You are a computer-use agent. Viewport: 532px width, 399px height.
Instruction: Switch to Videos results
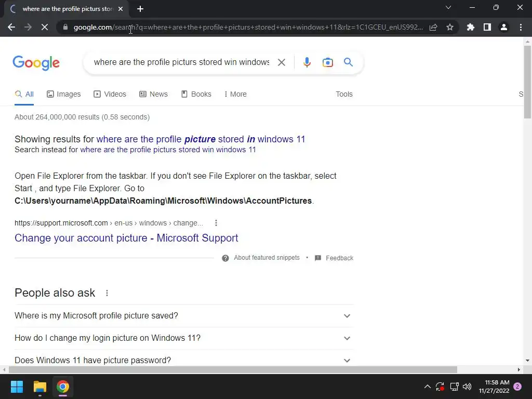tap(110, 94)
